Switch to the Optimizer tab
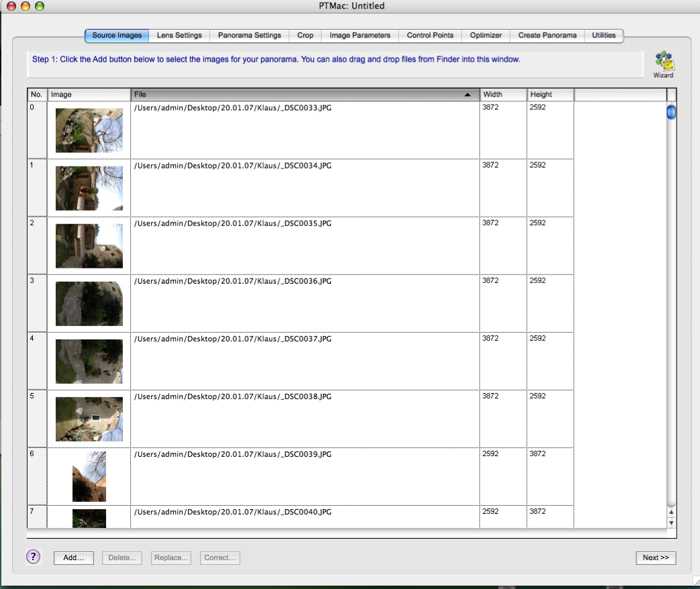This screenshot has width=700, height=589. [x=486, y=36]
